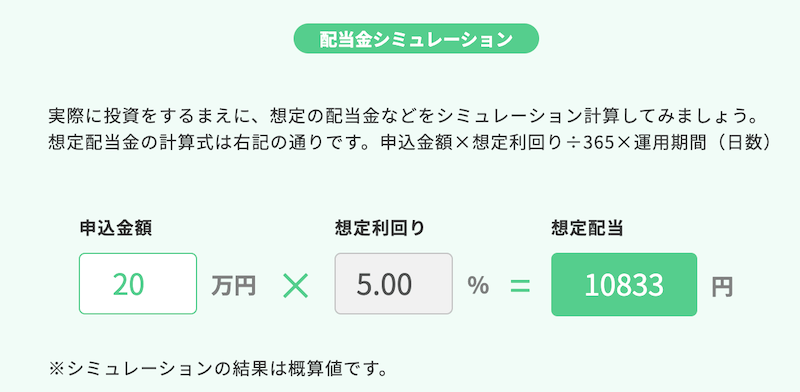
Task: Click the 想定利回り field showing 5.00
Action: (393, 283)
